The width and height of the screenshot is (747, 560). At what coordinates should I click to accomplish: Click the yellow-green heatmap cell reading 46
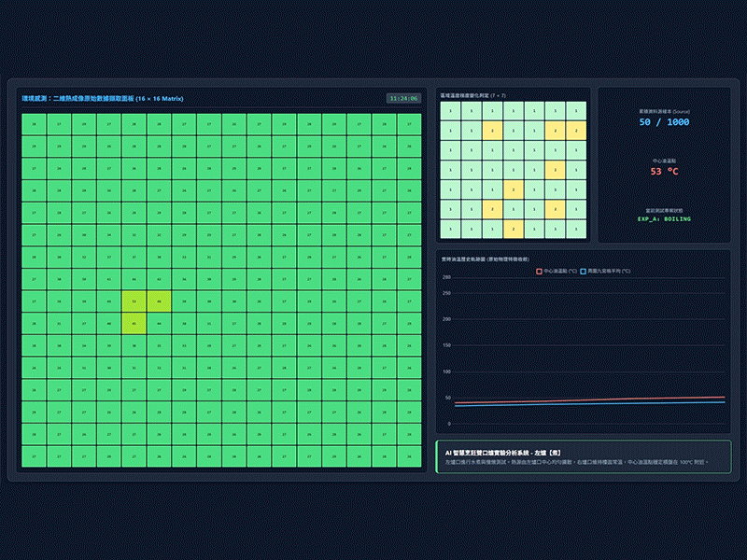159,301
